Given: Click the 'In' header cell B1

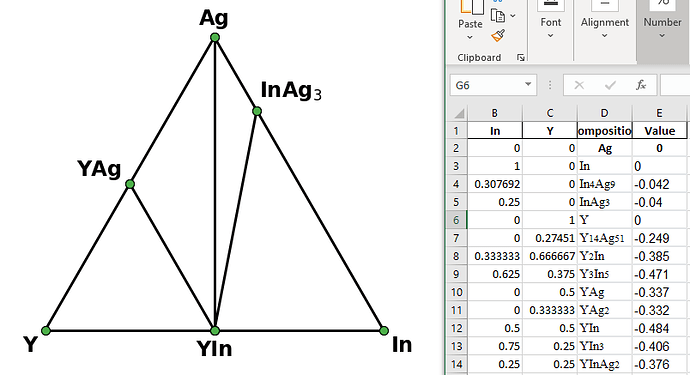Looking at the screenshot, I should point(495,131).
